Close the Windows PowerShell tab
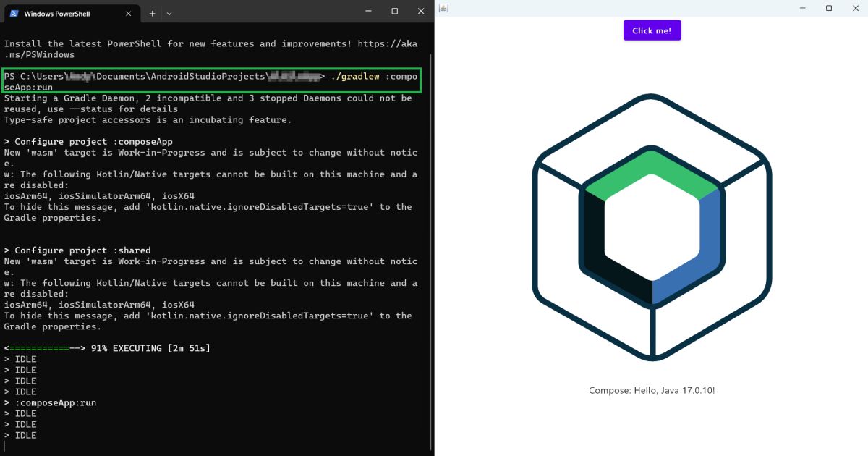Viewport: 868px width, 456px height. pyautogui.click(x=129, y=14)
